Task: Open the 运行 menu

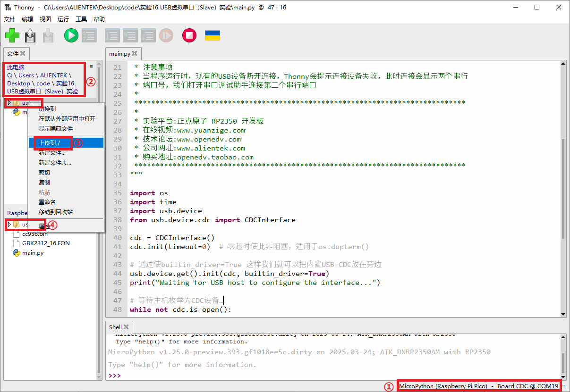Action: coord(63,19)
